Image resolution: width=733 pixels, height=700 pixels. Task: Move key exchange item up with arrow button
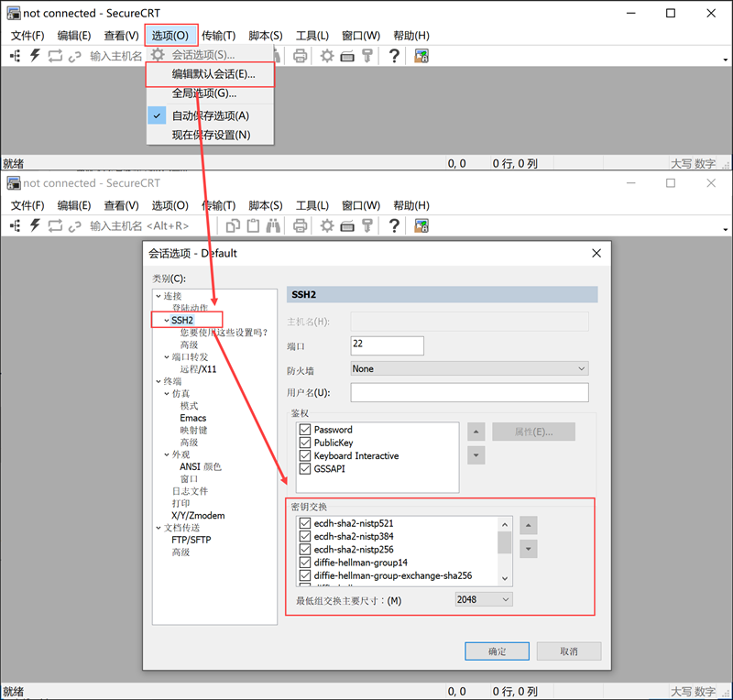(x=528, y=526)
